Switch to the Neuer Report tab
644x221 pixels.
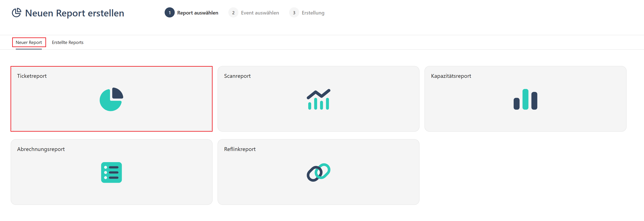click(x=29, y=42)
